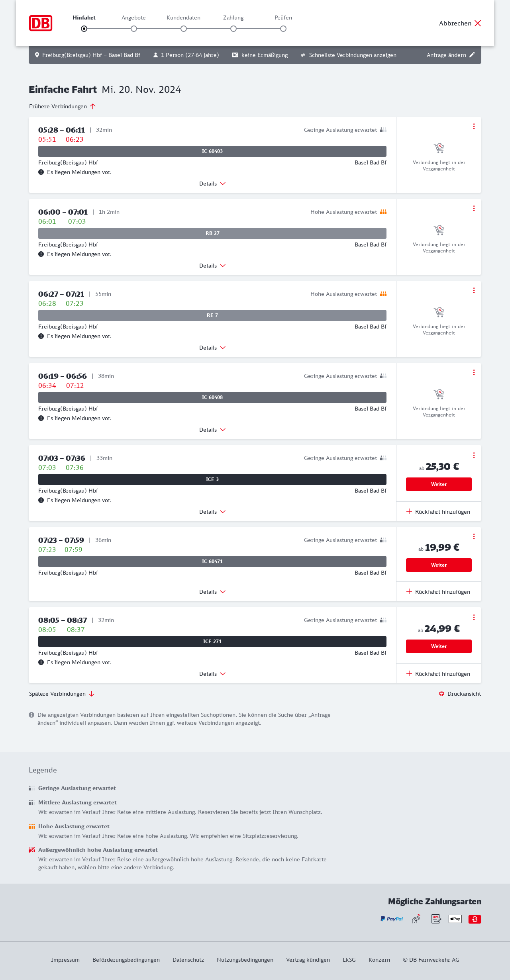Expand Details for the IC 60403 connection
The width and height of the screenshot is (510, 980).
(x=212, y=184)
